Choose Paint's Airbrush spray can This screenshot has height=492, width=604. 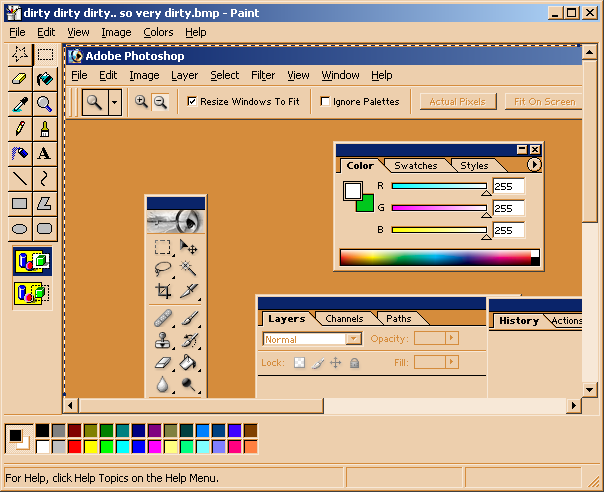click(x=20, y=153)
